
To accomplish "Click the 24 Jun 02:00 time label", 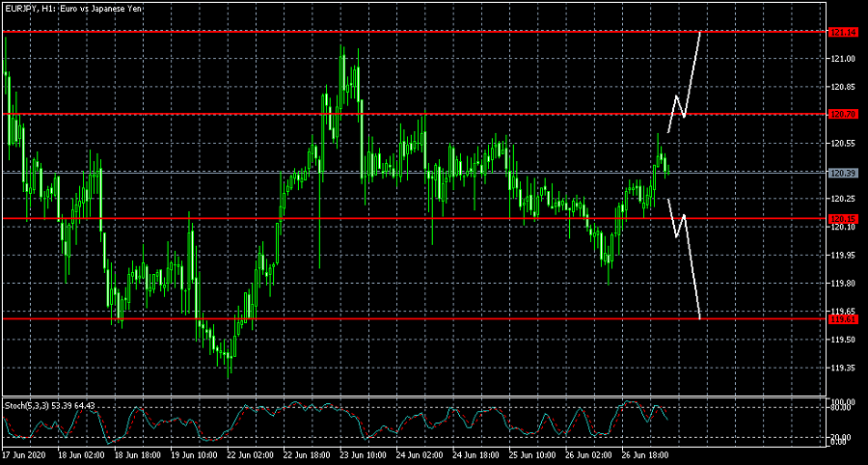I will (x=420, y=453).
